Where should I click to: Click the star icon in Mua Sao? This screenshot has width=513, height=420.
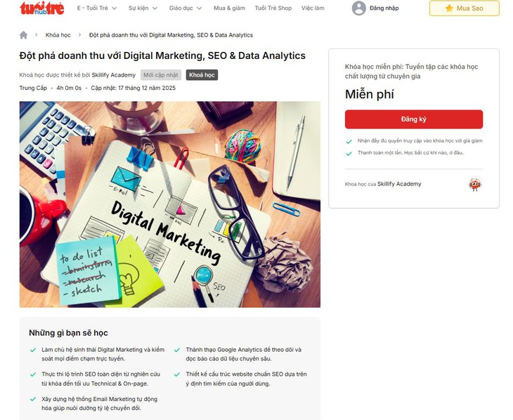[449, 8]
